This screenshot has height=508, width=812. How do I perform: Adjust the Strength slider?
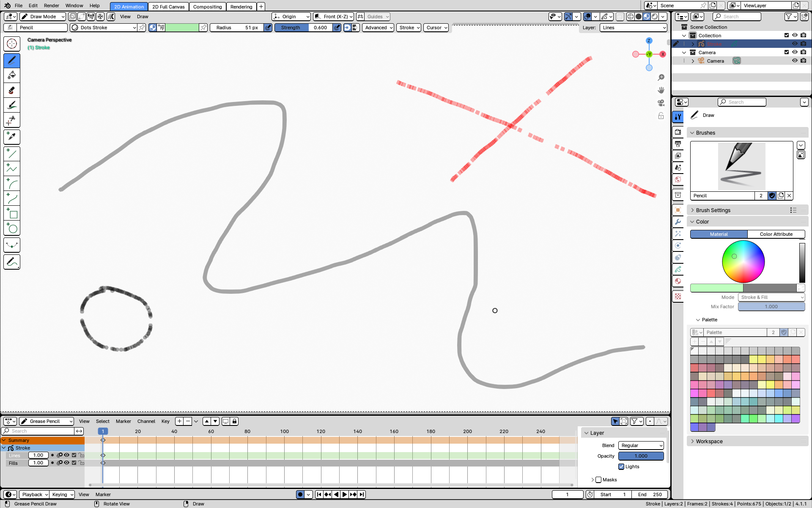click(303, 28)
